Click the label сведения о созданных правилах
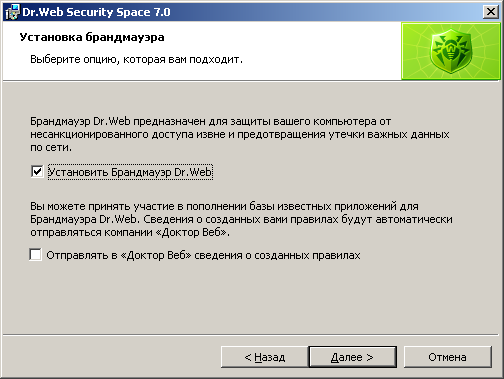Viewport: 504px width, 379px height. pyautogui.click(x=277, y=255)
